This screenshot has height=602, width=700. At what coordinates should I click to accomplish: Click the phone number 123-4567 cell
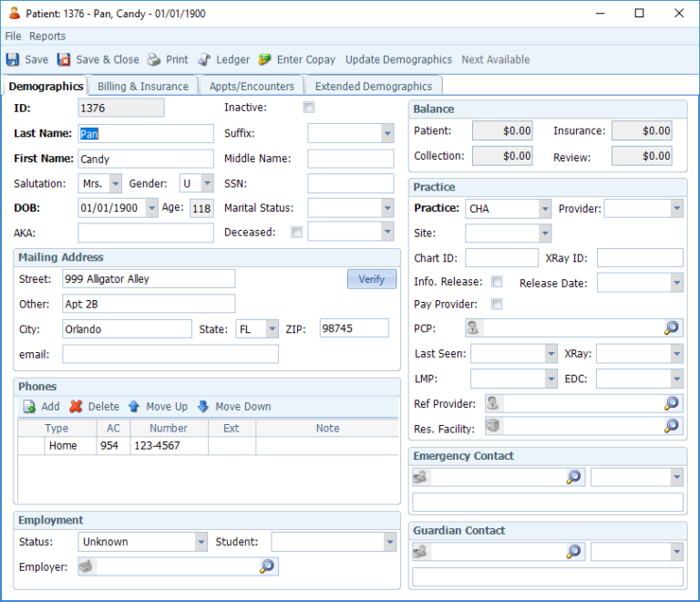[x=169, y=446]
